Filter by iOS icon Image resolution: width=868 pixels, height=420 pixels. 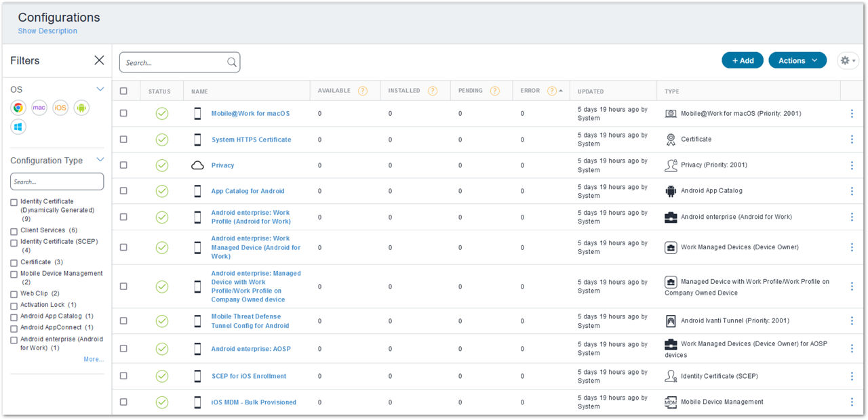60,108
